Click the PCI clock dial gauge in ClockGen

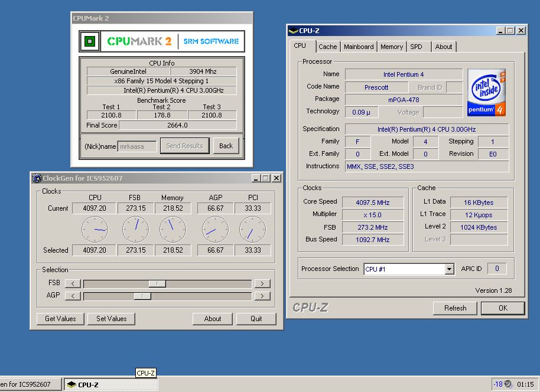click(253, 229)
